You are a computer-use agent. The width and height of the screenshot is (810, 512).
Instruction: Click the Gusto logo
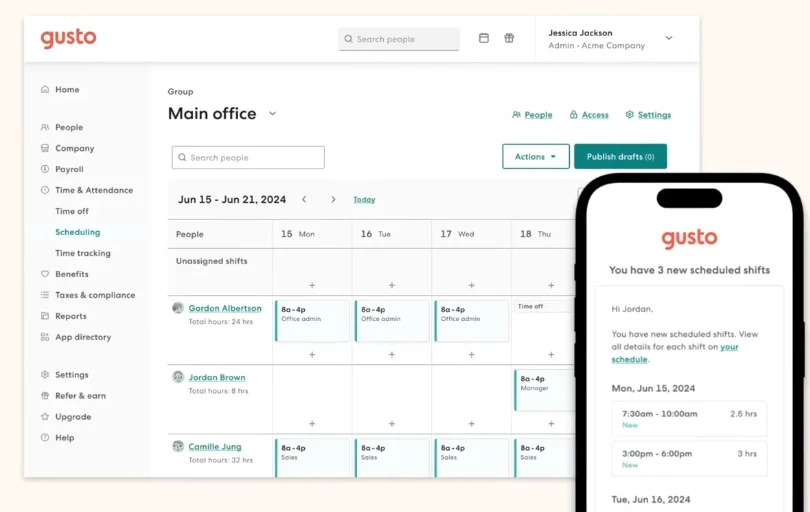68,38
